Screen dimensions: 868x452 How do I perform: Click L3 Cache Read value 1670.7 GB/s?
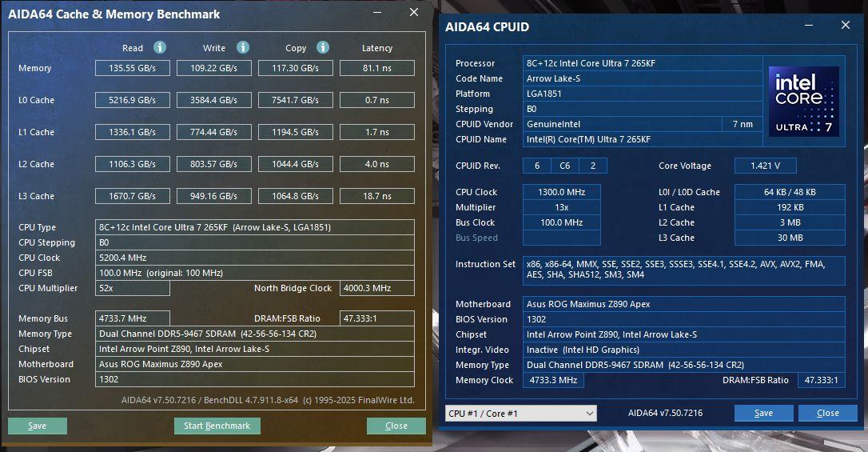(133, 196)
